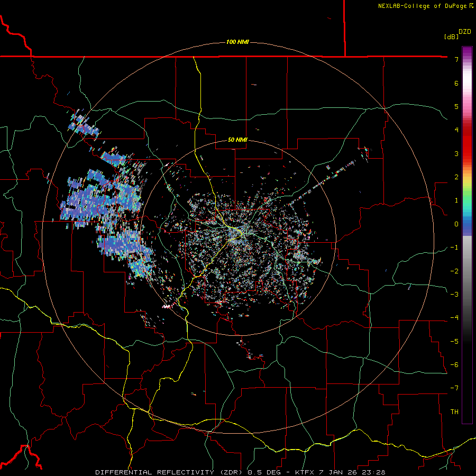Click the 7 value on color scale
This screenshot has width=476, height=476.
pos(456,59)
